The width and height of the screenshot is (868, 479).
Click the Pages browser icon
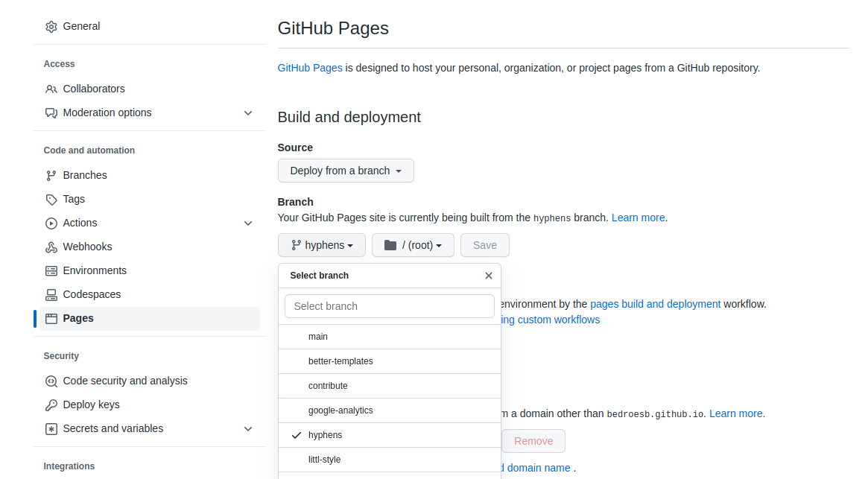(x=51, y=318)
